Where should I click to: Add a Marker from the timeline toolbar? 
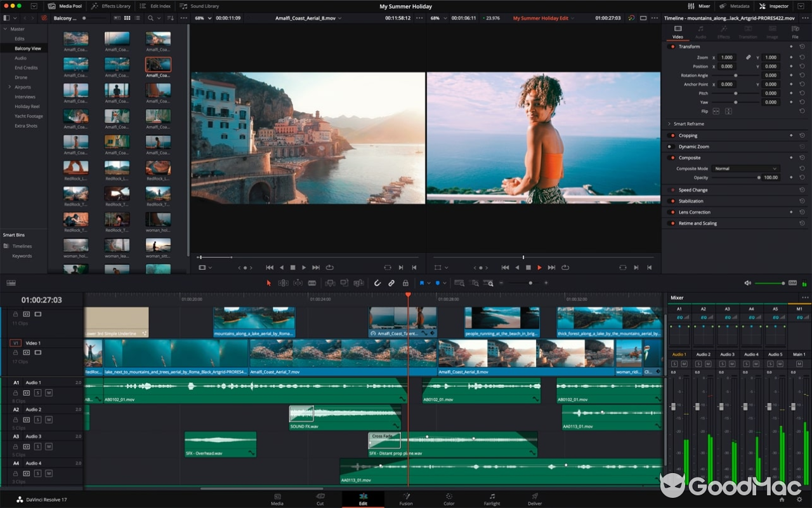(x=422, y=283)
